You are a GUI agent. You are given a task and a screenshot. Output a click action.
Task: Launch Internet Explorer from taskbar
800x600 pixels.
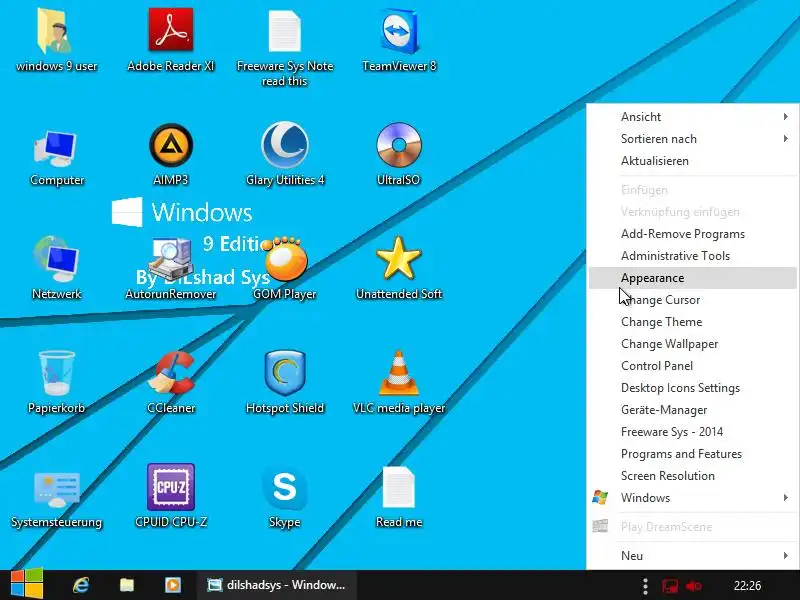pos(81,585)
